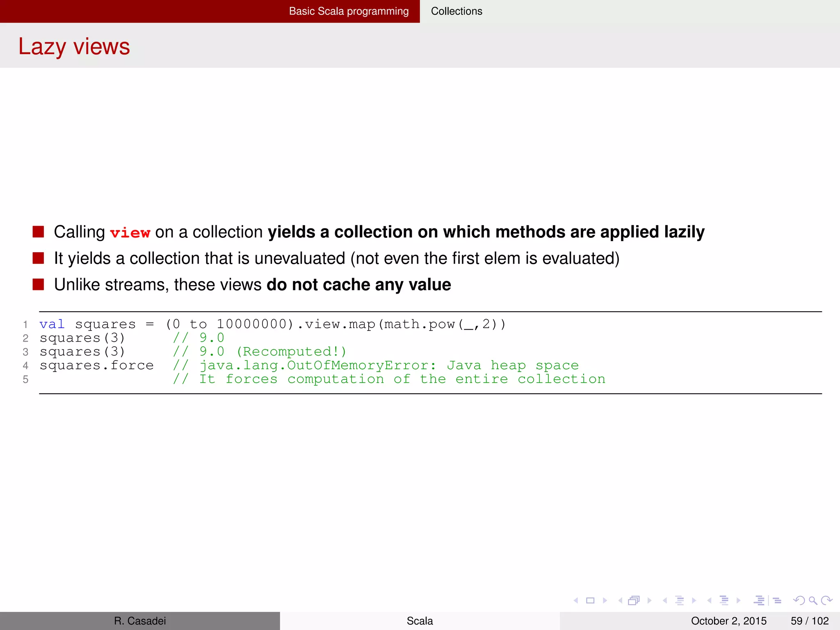This screenshot has width=840, height=630.
Task: Click the section navigation icon
Action: (724, 600)
